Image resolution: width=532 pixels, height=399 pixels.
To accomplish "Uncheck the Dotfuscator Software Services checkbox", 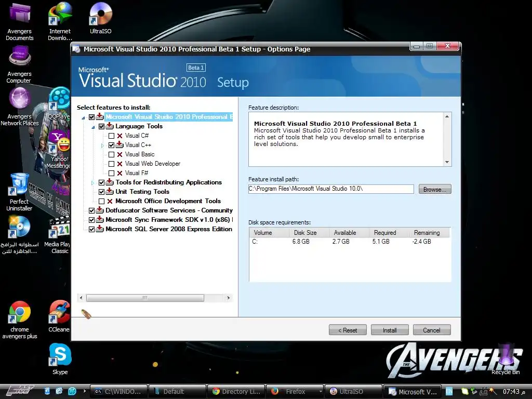I will tap(91, 211).
